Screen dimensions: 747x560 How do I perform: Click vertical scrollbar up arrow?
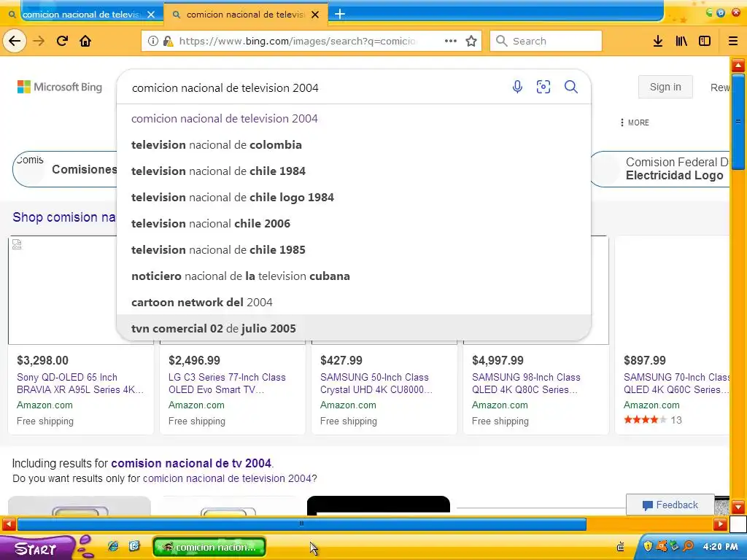tap(738, 65)
